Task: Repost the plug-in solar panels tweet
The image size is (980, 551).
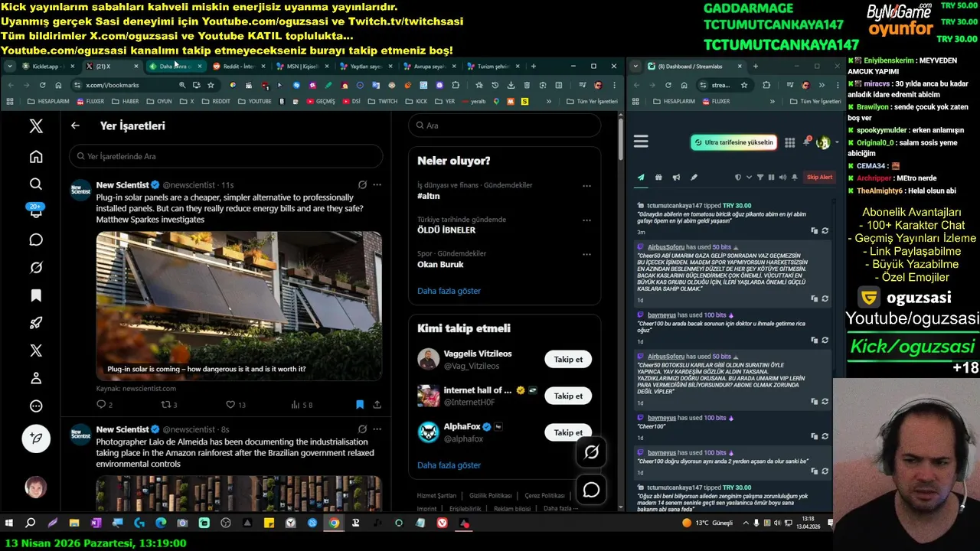Action: pos(165,405)
